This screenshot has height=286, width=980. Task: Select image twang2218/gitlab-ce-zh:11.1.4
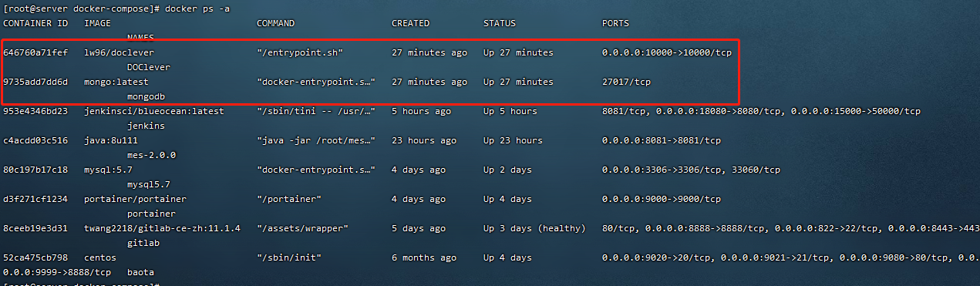pos(162,228)
